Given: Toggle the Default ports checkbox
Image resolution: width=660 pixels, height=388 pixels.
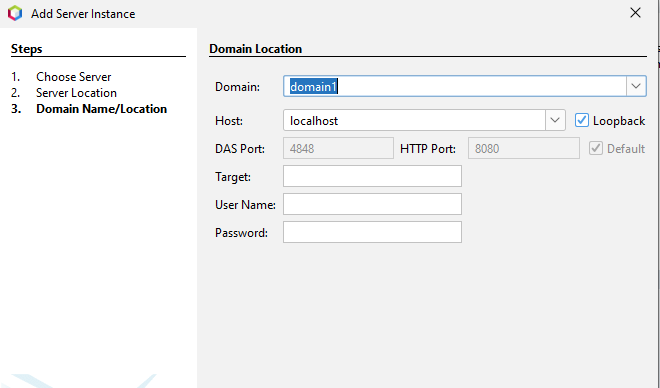Looking at the screenshot, I should click(596, 148).
